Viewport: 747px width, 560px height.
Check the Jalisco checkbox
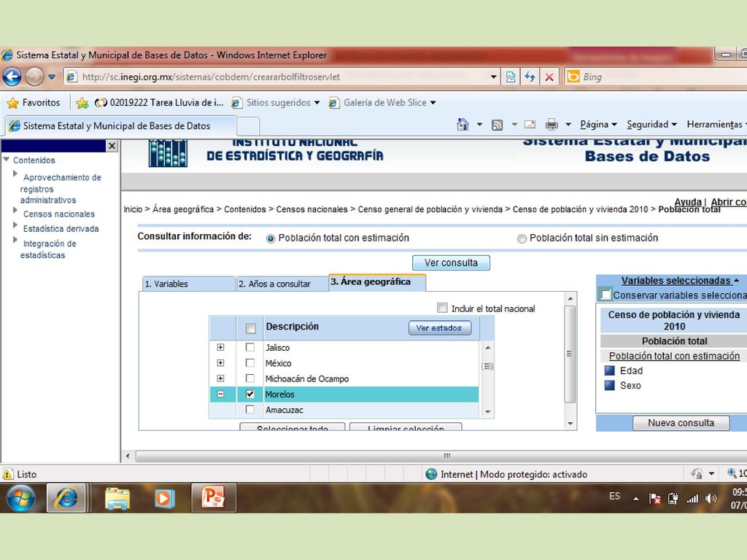click(x=250, y=347)
